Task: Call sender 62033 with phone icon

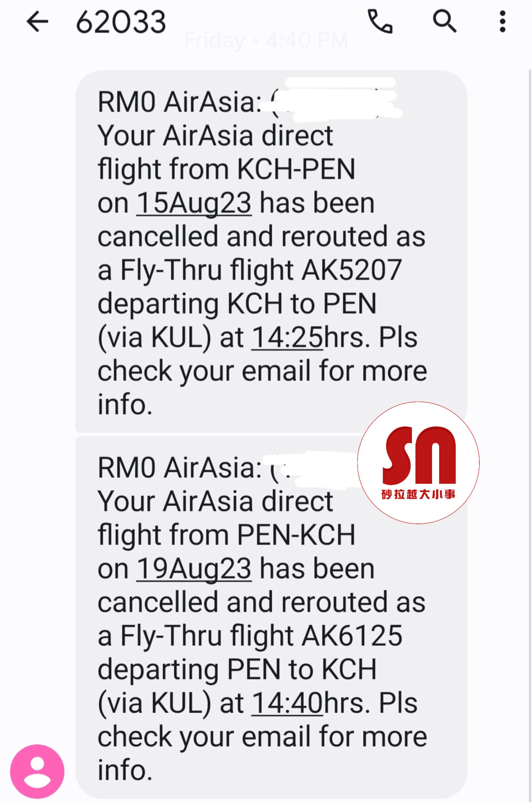Action: tap(380, 22)
